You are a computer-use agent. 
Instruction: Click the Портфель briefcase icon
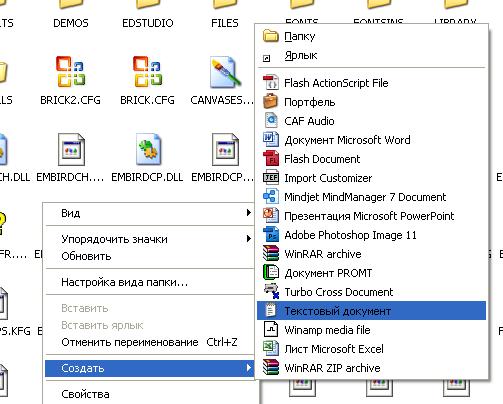click(270, 102)
